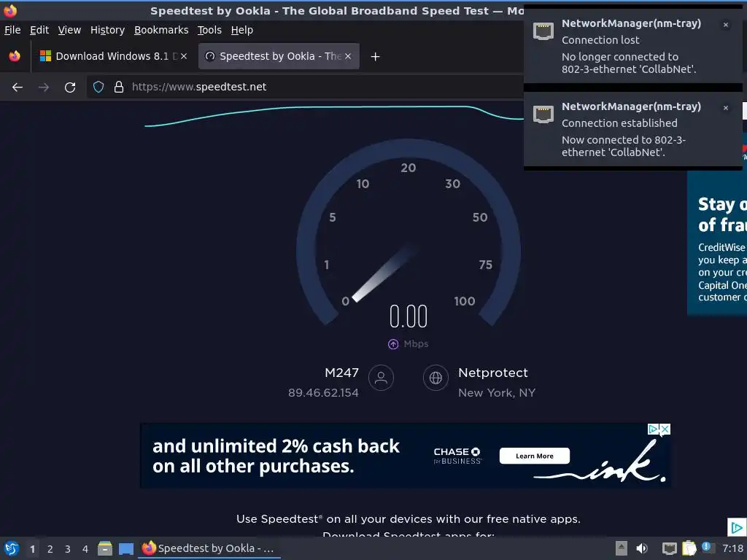747x560 pixels.
Task: Reload the Speedtest page
Action: tap(70, 87)
